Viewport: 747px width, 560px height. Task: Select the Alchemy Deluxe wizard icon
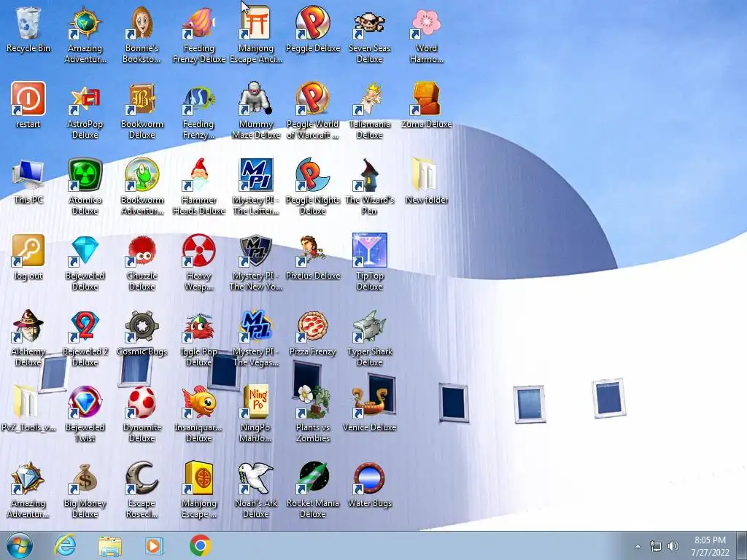pos(28,326)
